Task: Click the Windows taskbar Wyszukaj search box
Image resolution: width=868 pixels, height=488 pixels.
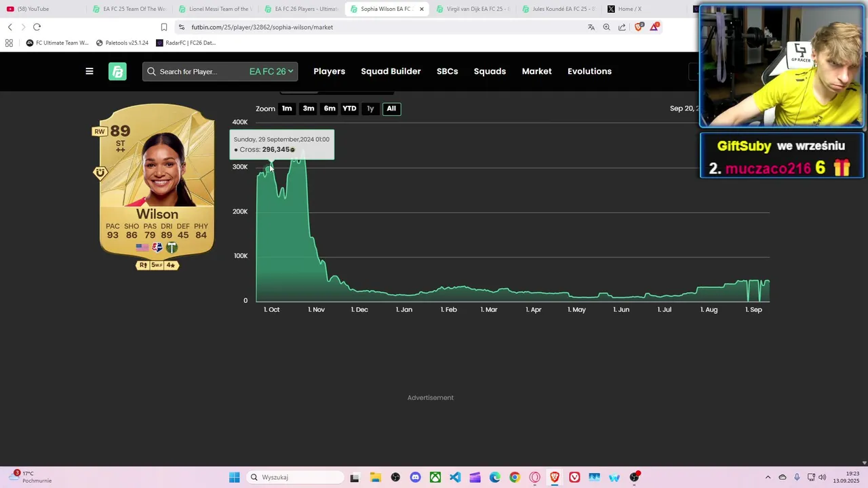Action: tap(294, 477)
